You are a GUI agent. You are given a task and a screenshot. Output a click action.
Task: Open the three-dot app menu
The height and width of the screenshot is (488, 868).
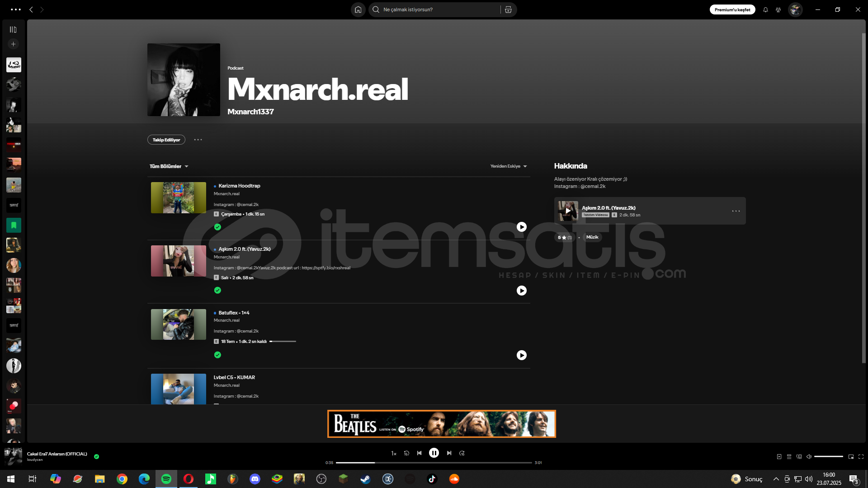pos(16,9)
